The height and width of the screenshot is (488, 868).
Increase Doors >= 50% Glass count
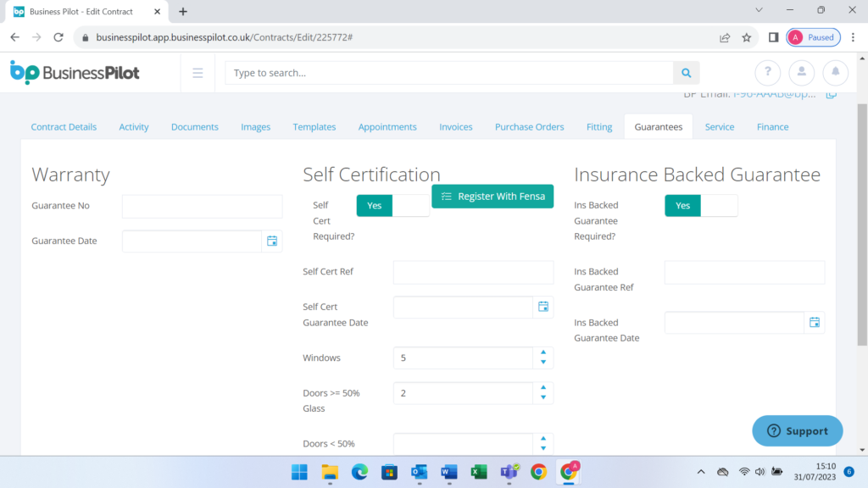[x=543, y=388]
